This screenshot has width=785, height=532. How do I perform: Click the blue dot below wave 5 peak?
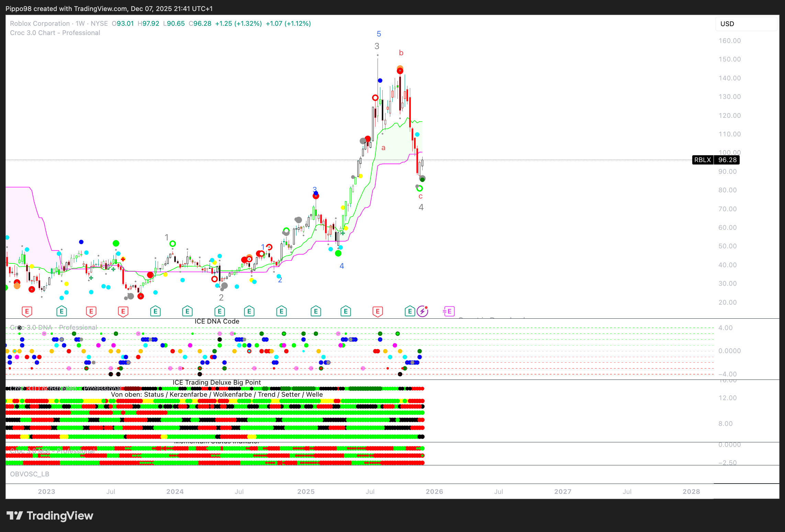pos(380,80)
